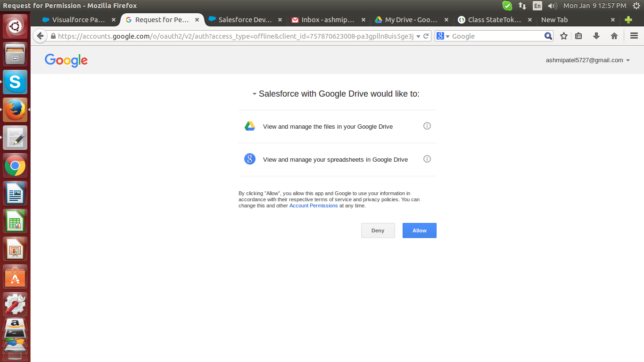The height and width of the screenshot is (362, 644).
Task: Open the Files manager in the launcher
Action: tap(15, 54)
